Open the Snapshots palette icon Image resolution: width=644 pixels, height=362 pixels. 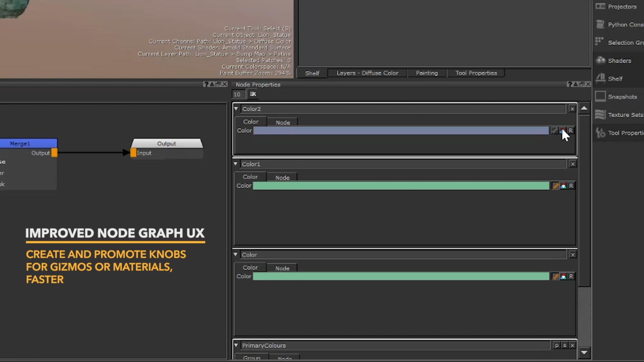click(600, 97)
